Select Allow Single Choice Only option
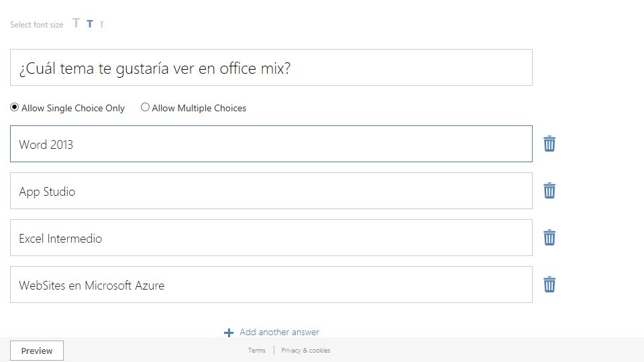The height and width of the screenshot is (362, 644). pos(14,107)
